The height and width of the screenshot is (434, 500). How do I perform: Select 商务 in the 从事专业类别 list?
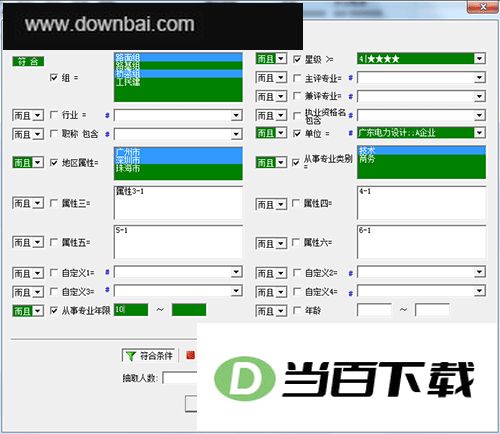pyautogui.click(x=421, y=159)
